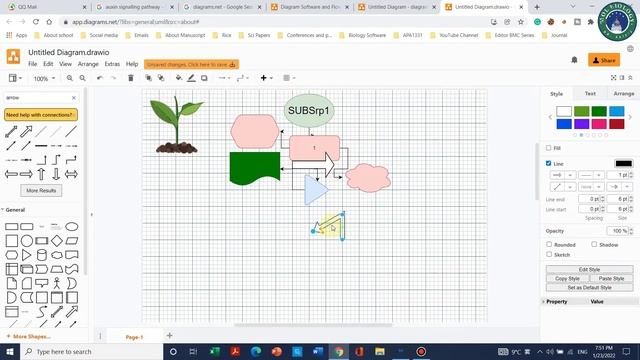Open the Connection style dropdown
640x360 pixels.
[x=224, y=78]
